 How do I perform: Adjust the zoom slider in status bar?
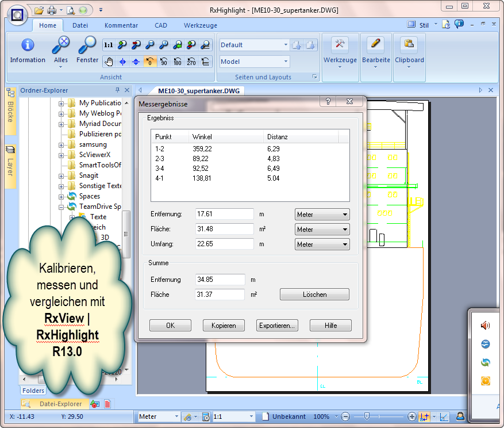pos(366,416)
